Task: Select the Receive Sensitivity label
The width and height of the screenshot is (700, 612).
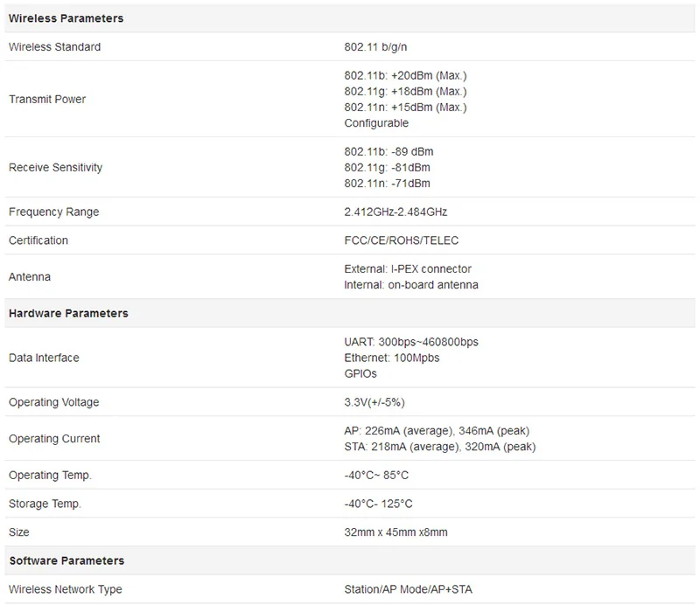Action: 55,167
